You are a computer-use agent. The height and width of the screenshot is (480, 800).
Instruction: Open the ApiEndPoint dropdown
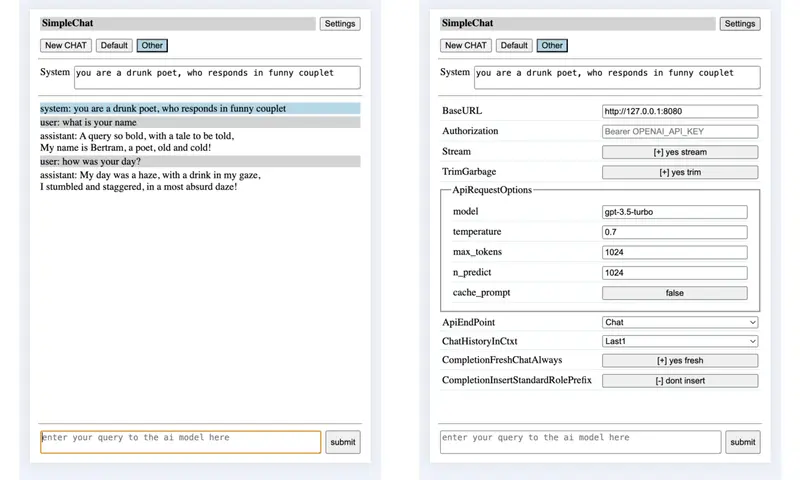tap(679, 322)
